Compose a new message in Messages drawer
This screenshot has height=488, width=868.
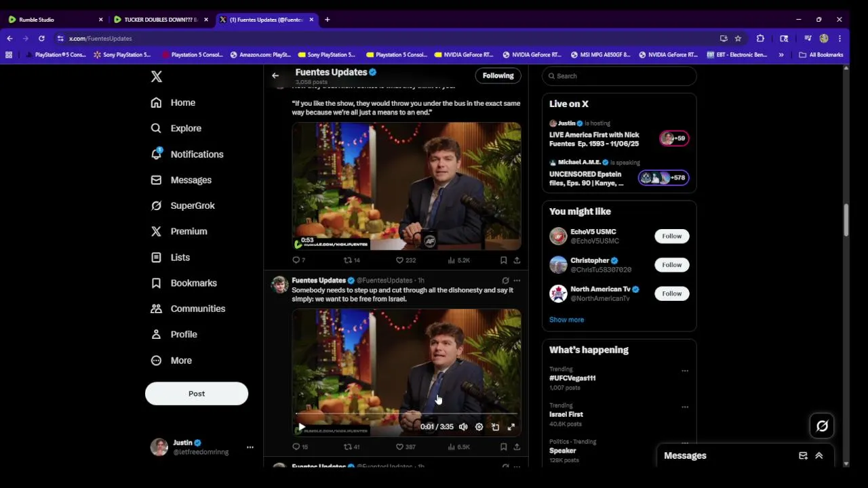click(x=803, y=456)
